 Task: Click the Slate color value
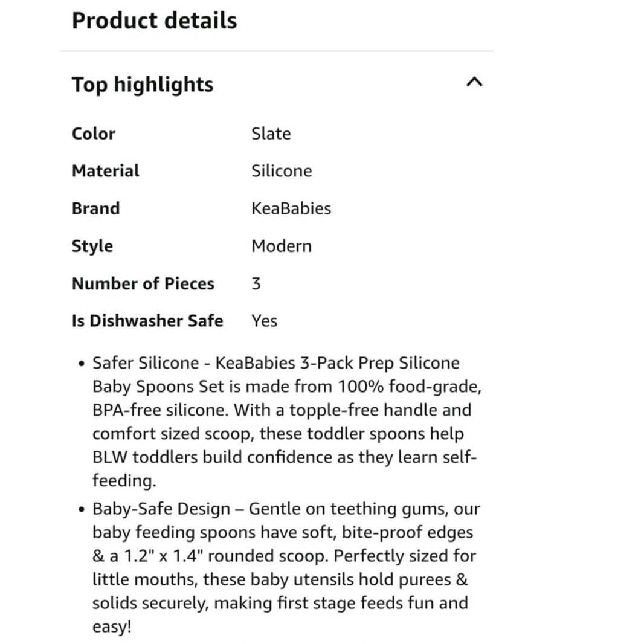click(271, 134)
